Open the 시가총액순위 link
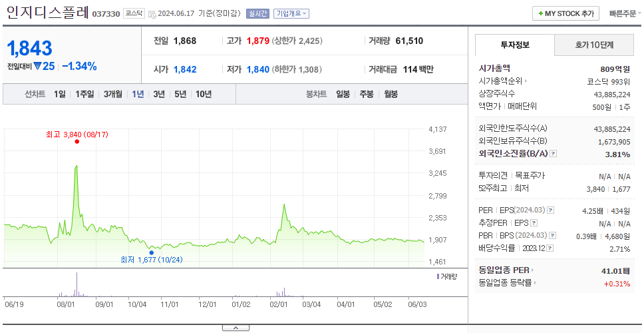644x333 pixels. coord(500,81)
